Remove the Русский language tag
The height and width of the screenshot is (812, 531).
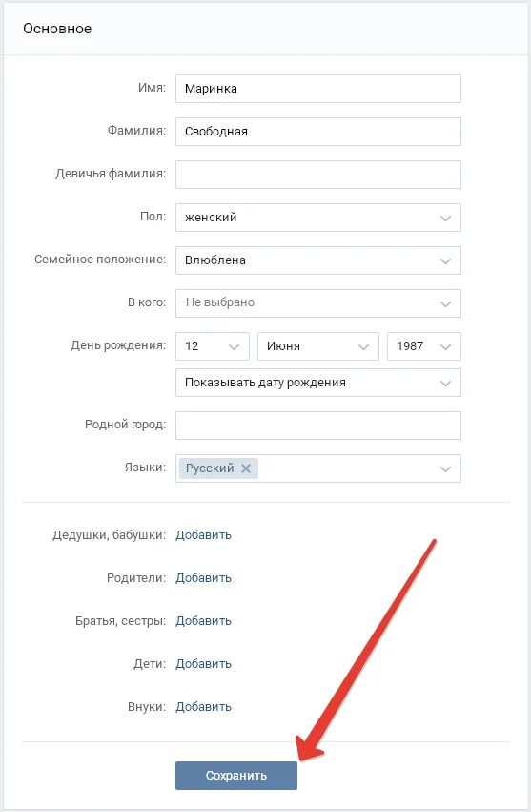(246, 468)
